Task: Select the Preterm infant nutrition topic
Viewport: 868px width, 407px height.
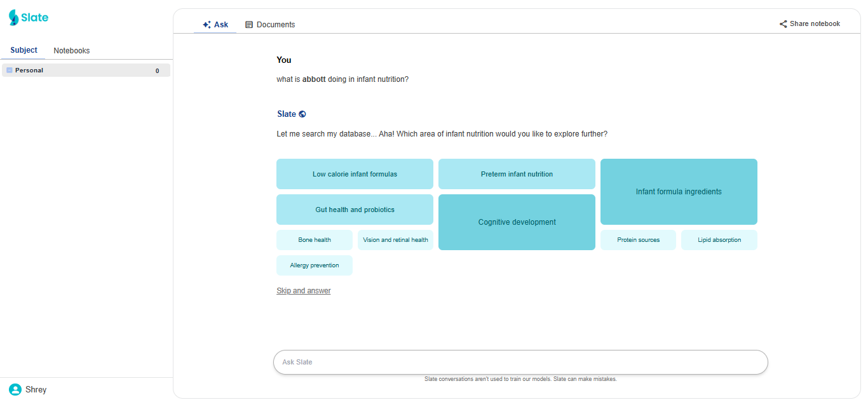Action: (517, 174)
